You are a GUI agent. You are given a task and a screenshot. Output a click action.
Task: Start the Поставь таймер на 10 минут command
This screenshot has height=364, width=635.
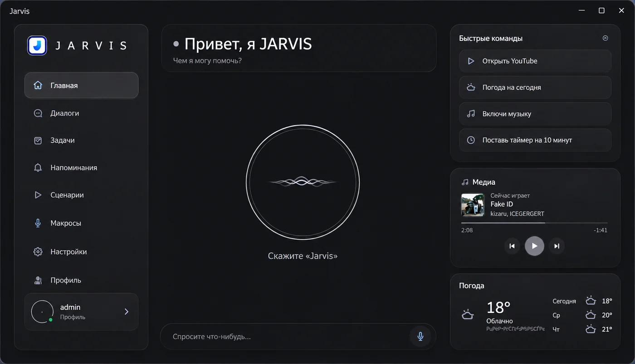click(x=535, y=140)
